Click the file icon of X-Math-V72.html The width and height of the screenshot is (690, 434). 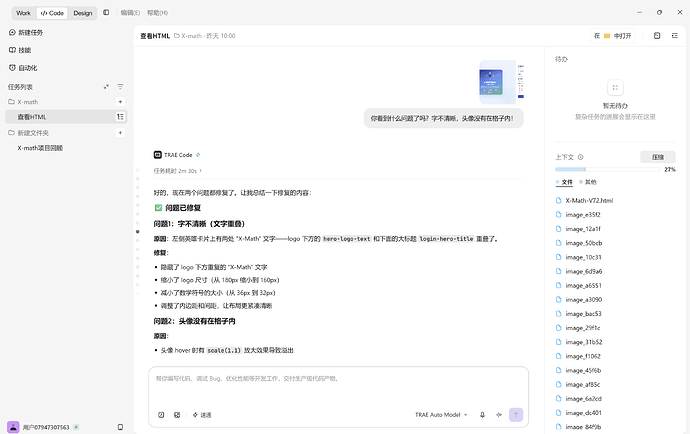coord(558,200)
